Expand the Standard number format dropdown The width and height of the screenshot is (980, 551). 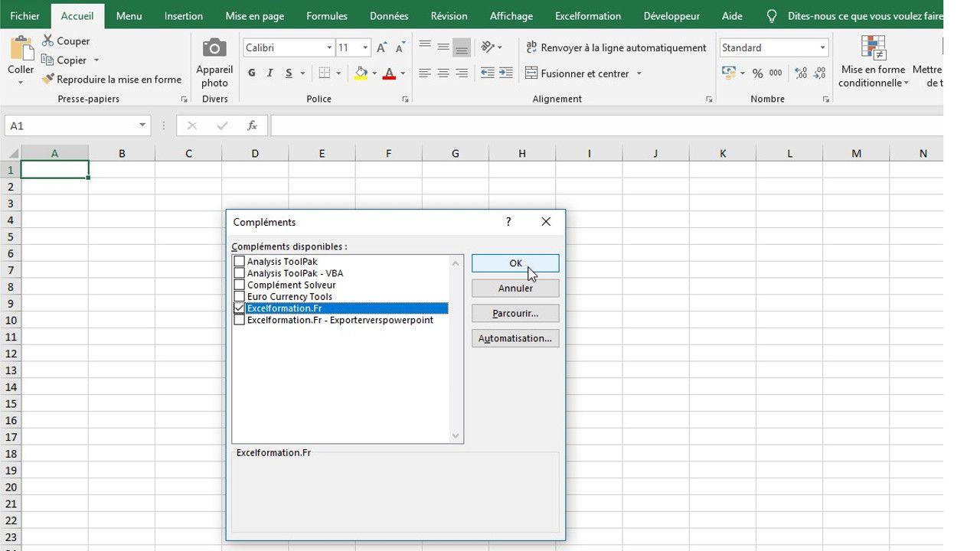822,47
